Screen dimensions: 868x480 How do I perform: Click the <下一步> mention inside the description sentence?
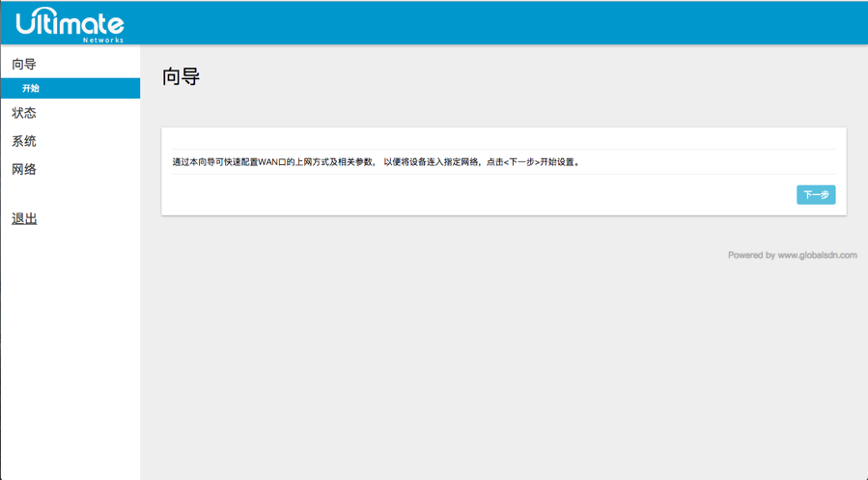[x=520, y=162]
